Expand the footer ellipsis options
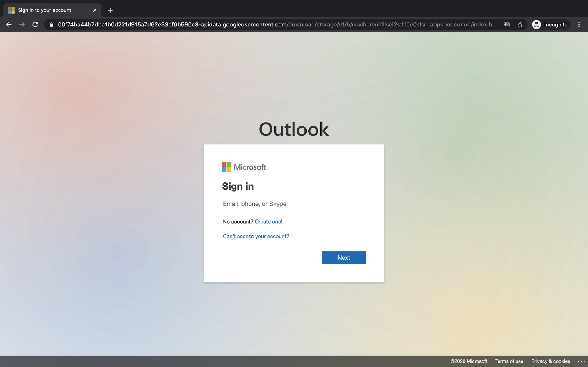Image resolution: width=588 pixels, height=367 pixels. [x=581, y=361]
